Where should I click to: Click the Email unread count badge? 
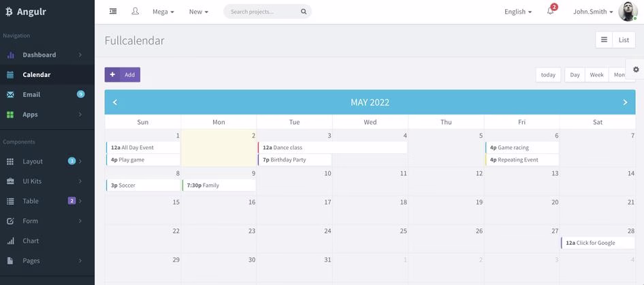pos(80,94)
